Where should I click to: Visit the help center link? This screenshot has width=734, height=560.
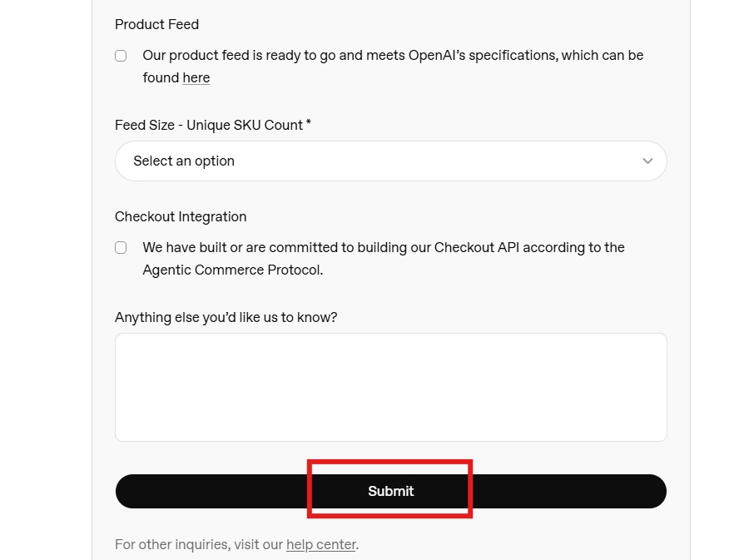click(x=321, y=544)
